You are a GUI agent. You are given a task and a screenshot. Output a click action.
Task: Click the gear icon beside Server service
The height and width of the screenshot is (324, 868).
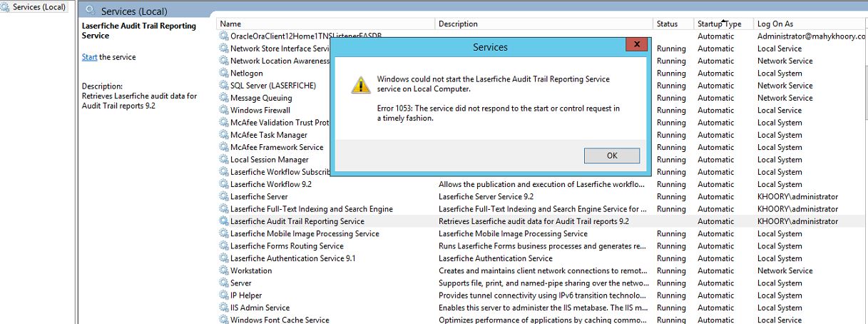(x=224, y=283)
